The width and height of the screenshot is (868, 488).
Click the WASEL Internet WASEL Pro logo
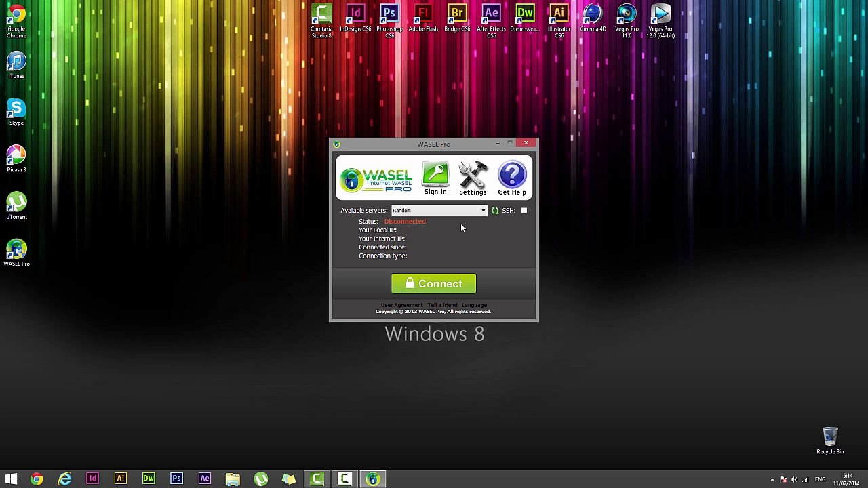(x=376, y=180)
